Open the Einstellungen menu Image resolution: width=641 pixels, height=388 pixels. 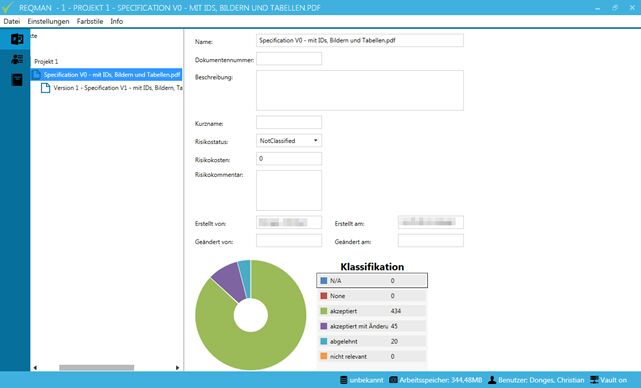point(48,21)
